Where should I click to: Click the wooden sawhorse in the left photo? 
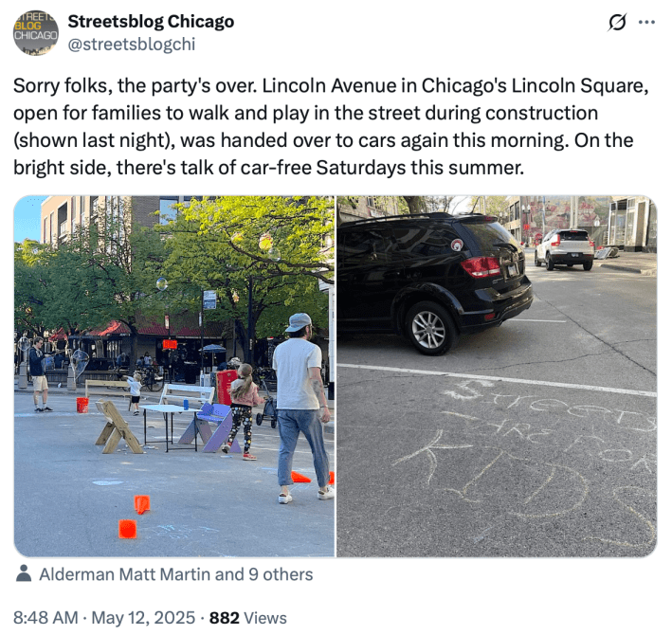(118, 426)
